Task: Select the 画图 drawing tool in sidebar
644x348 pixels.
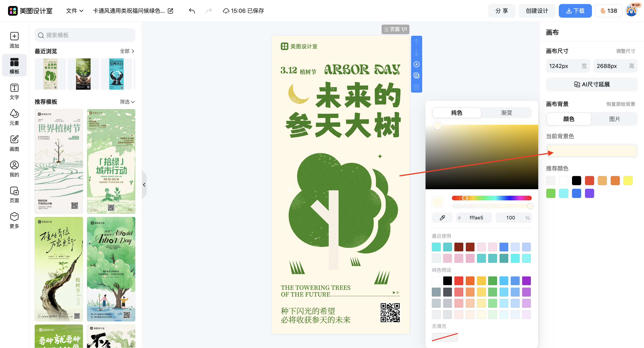Action: coord(14,143)
